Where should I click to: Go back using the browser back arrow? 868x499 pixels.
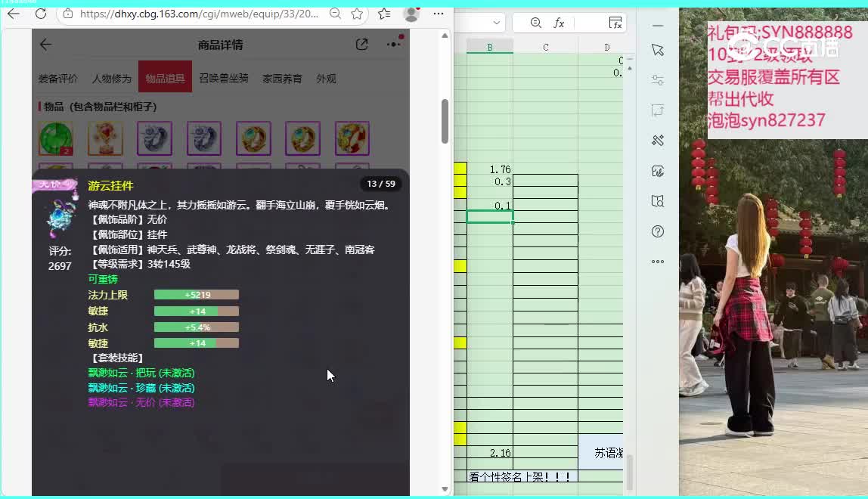[14, 14]
